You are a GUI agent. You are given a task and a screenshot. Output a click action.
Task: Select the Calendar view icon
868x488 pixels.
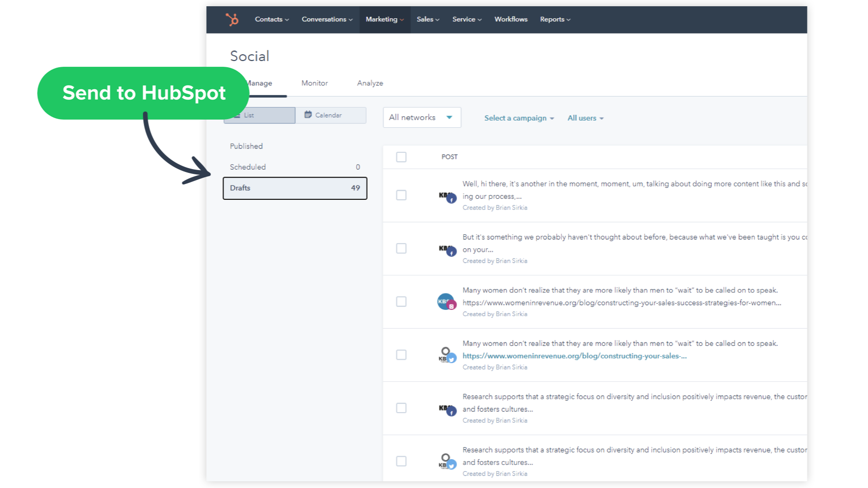coord(308,115)
